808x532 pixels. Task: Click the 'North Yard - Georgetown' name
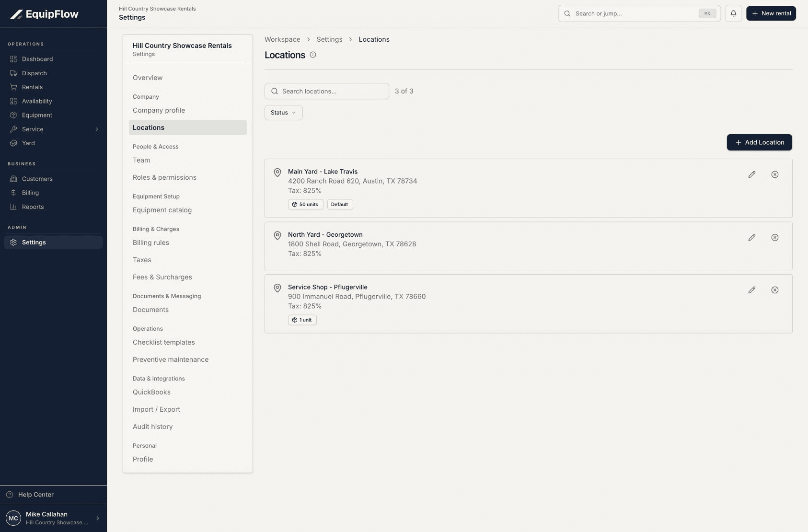tap(325, 235)
